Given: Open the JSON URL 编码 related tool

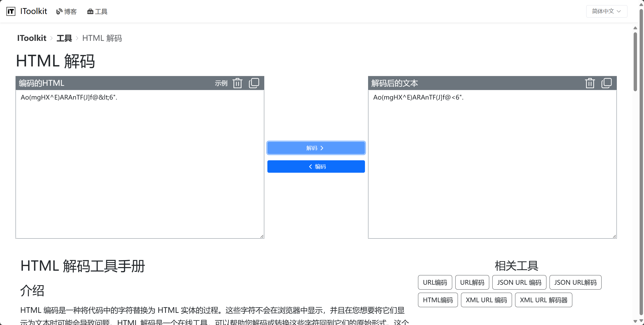Looking at the screenshot, I should (x=519, y=282).
